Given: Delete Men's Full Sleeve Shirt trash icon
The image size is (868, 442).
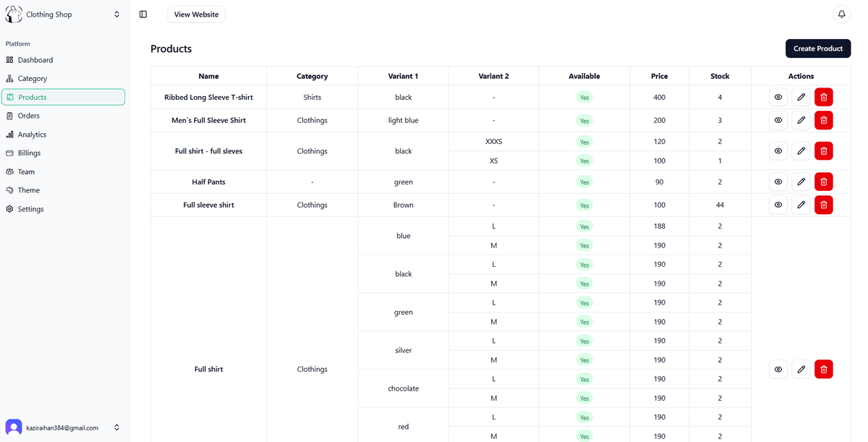Looking at the screenshot, I should coord(824,120).
